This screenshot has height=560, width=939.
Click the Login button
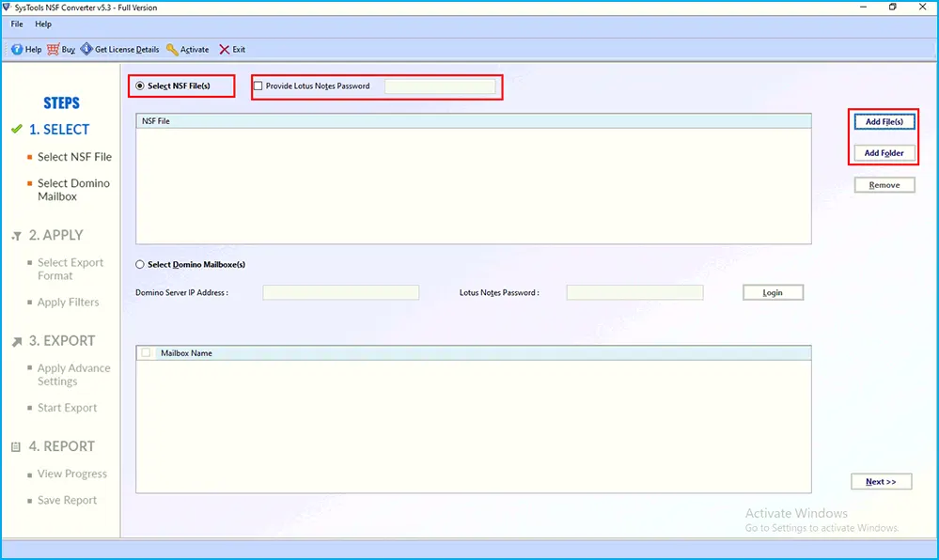pyautogui.click(x=773, y=292)
